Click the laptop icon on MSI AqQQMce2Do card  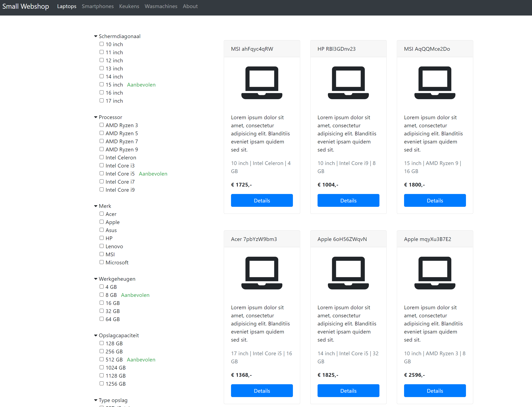435,83
